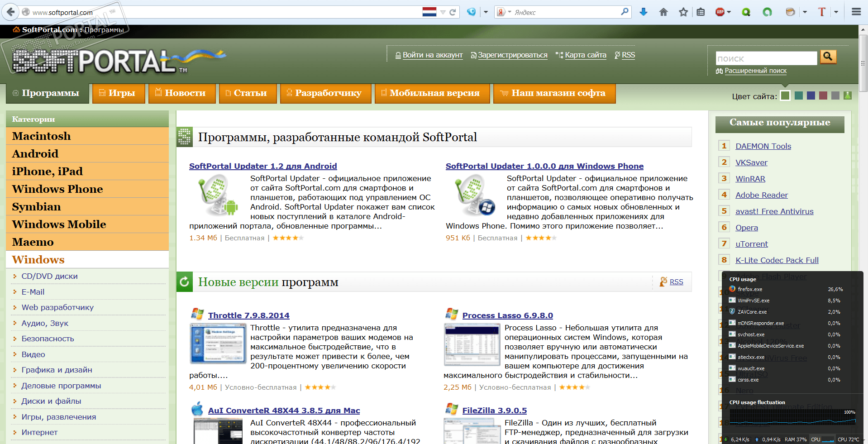Open the downloads arrow icon
The width and height of the screenshot is (868, 444).
point(643,12)
